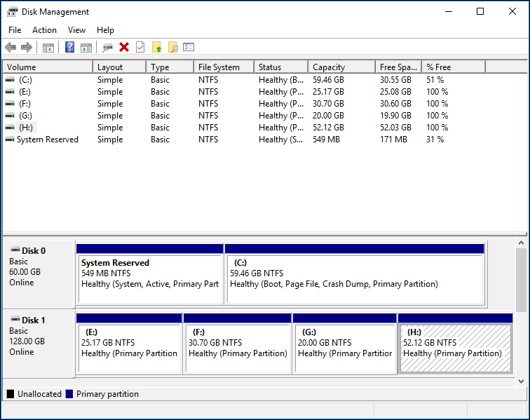Sort by the File System column header
The width and height of the screenshot is (530, 420).
coord(224,67)
